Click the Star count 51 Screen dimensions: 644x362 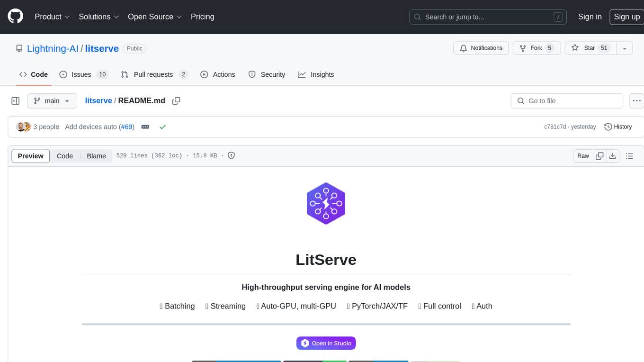(x=604, y=48)
